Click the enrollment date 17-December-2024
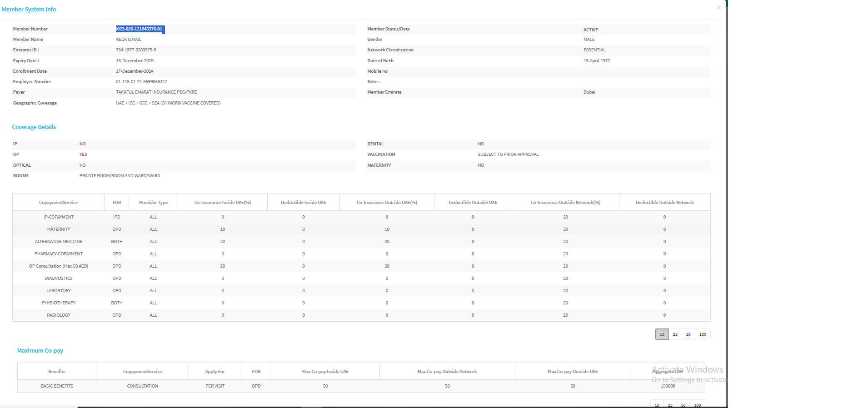The width and height of the screenshot is (868, 408). [x=135, y=71]
